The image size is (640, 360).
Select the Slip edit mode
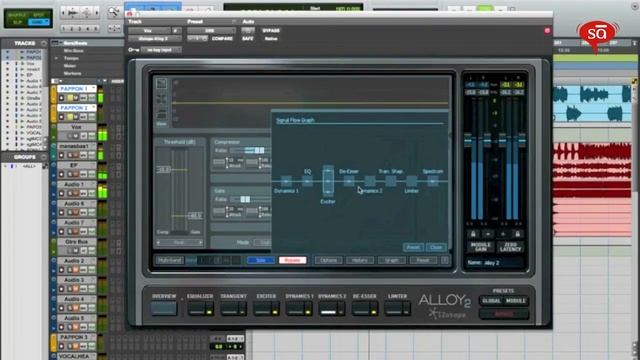17,22
